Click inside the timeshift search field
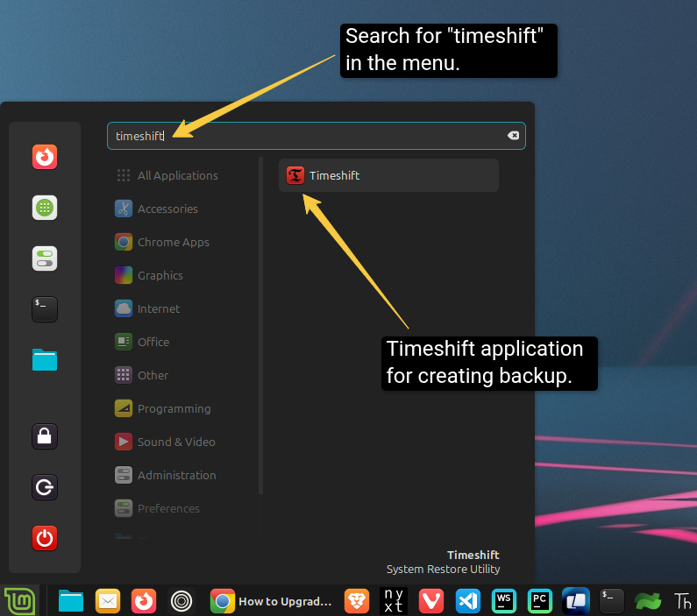697x616 pixels. pyautogui.click(x=316, y=136)
